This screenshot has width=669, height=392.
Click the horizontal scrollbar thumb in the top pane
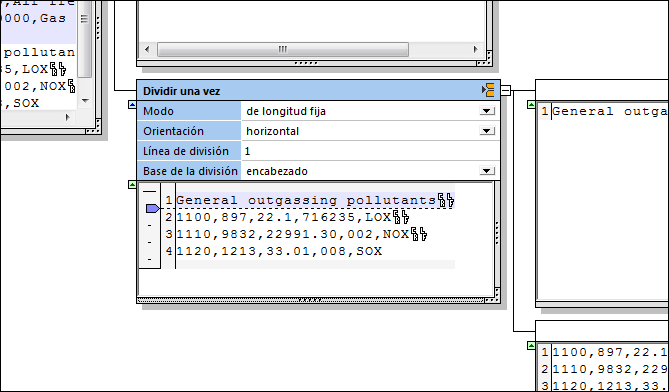283,49
